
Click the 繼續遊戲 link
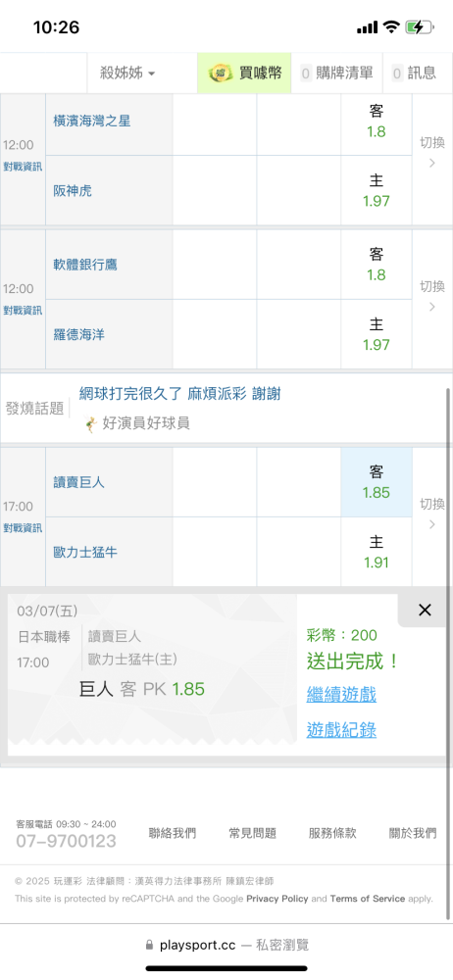[x=341, y=695]
